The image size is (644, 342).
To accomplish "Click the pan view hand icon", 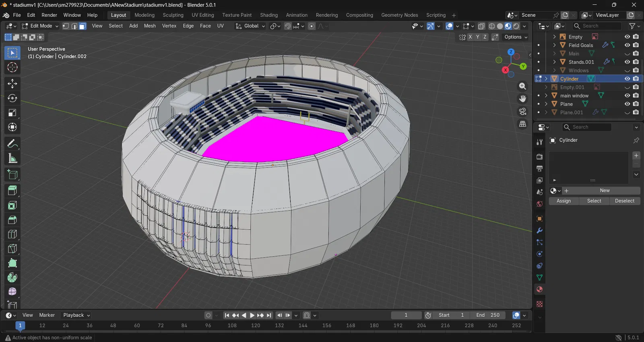I will point(522,99).
